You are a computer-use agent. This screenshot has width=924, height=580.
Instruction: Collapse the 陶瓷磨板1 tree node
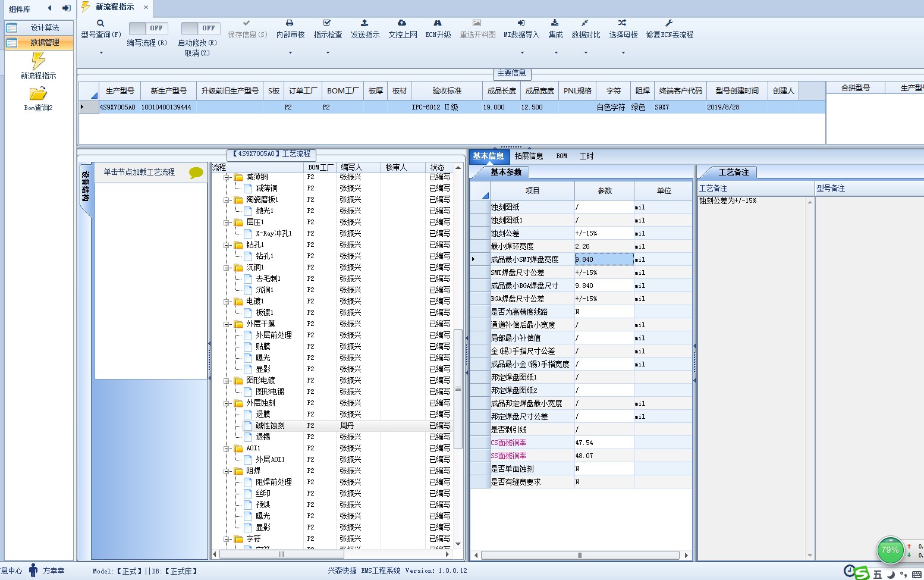point(227,200)
